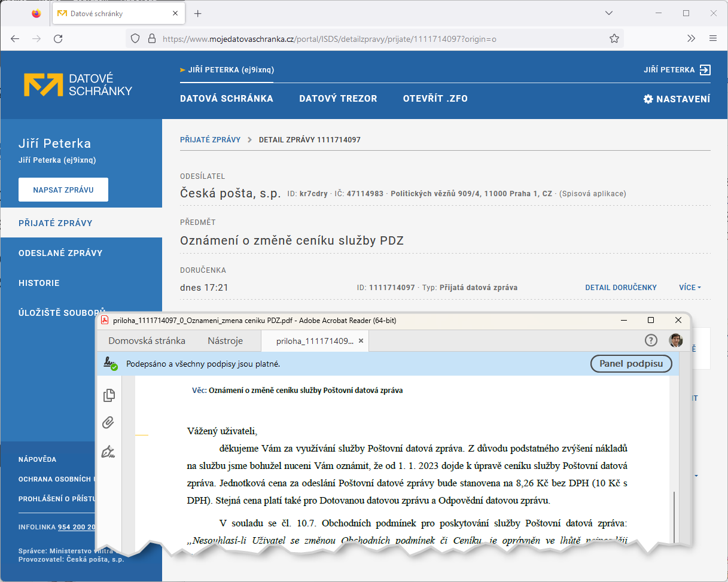Go forward with browser forward arrow
This screenshot has width=728, height=582.
(36, 38)
